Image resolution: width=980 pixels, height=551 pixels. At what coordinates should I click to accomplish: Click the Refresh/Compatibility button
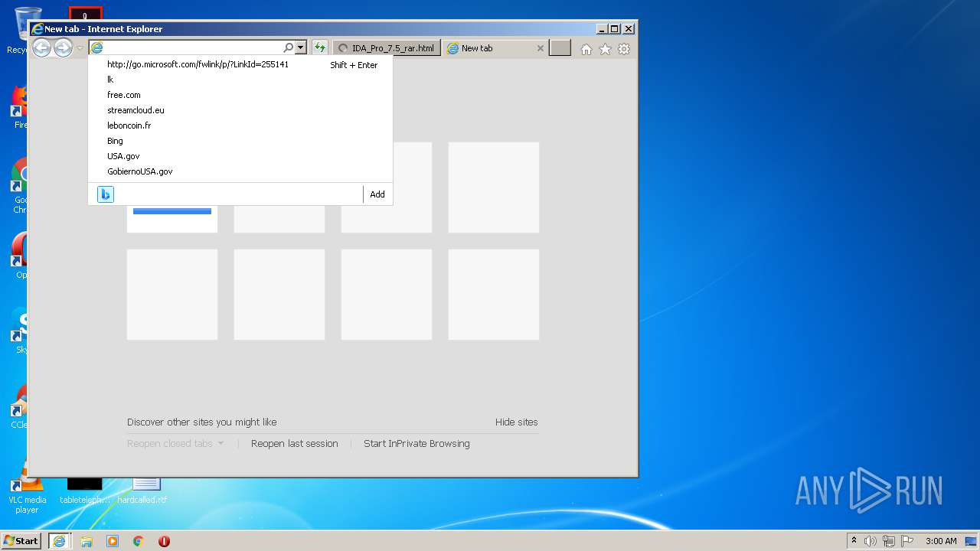point(320,47)
